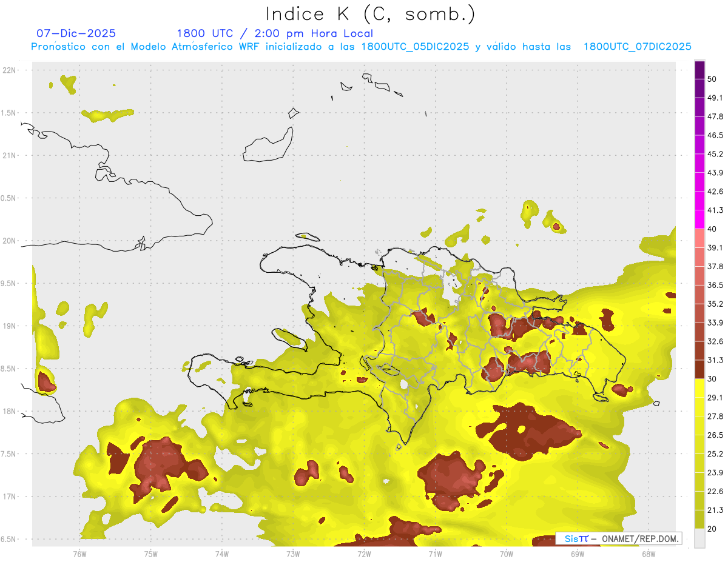Click the legend value '26.5'
Viewport: 728px width, 562px height.
pyautogui.click(x=715, y=435)
